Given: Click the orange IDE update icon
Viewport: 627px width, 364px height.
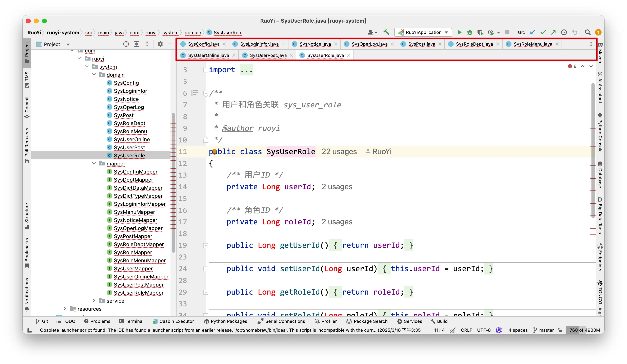Looking at the screenshot, I should 598,32.
